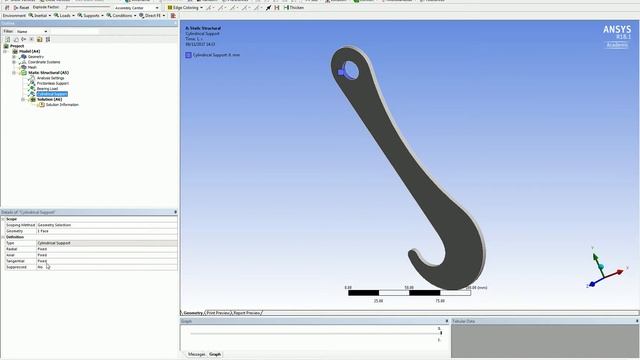This screenshot has height=360, width=640.
Task: Click the Thicken annotation button
Action: 293,8
